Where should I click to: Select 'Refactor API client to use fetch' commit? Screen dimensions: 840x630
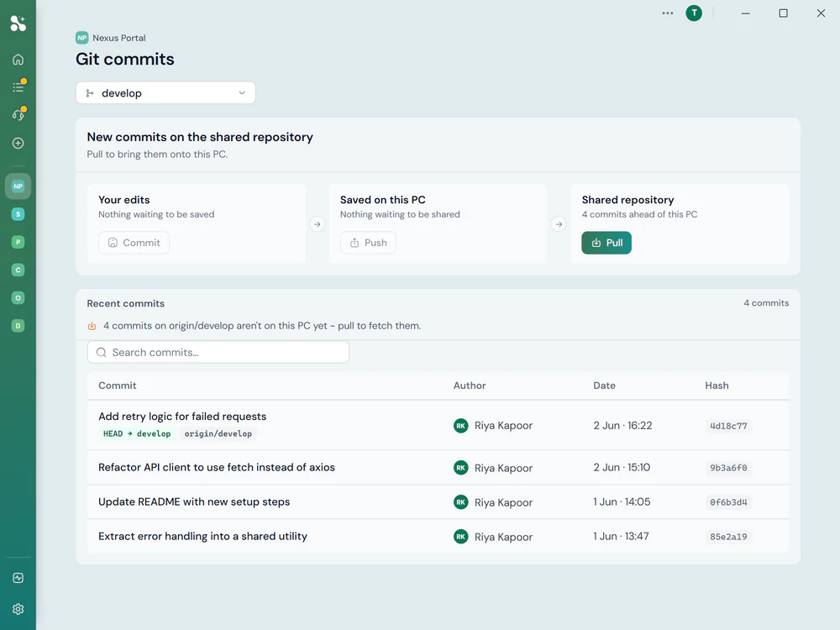point(438,468)
